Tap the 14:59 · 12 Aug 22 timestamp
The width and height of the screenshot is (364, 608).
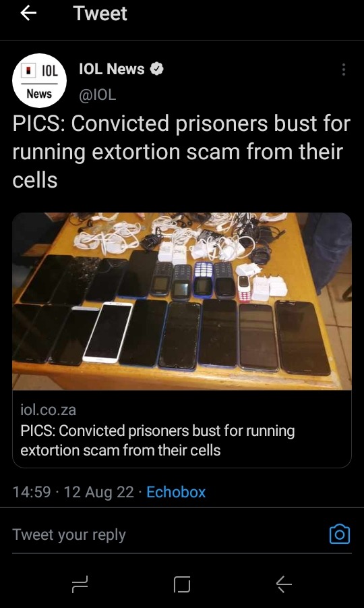(73, 492)
